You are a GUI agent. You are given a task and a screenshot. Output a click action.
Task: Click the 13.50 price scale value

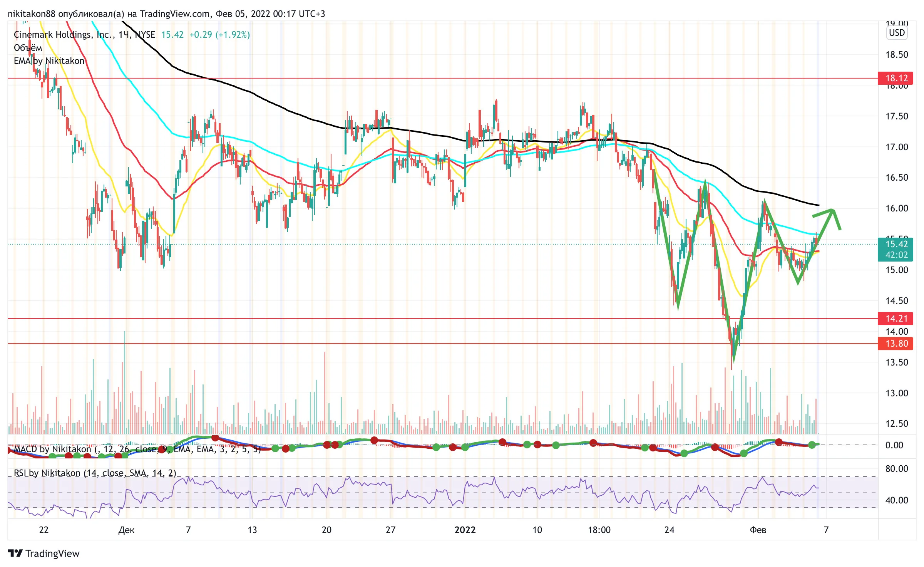(897, 362)
